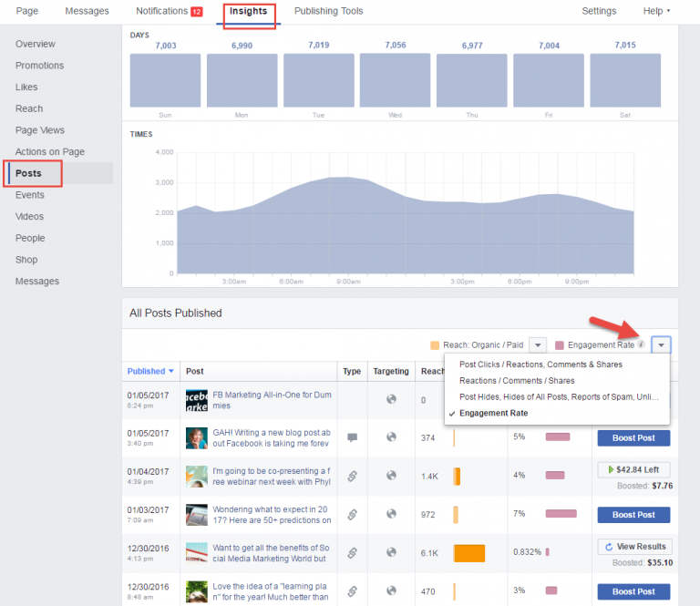Click the Wednesday bar showing 7,056
This screenshot has height=606, width=700.
(395, 80)
